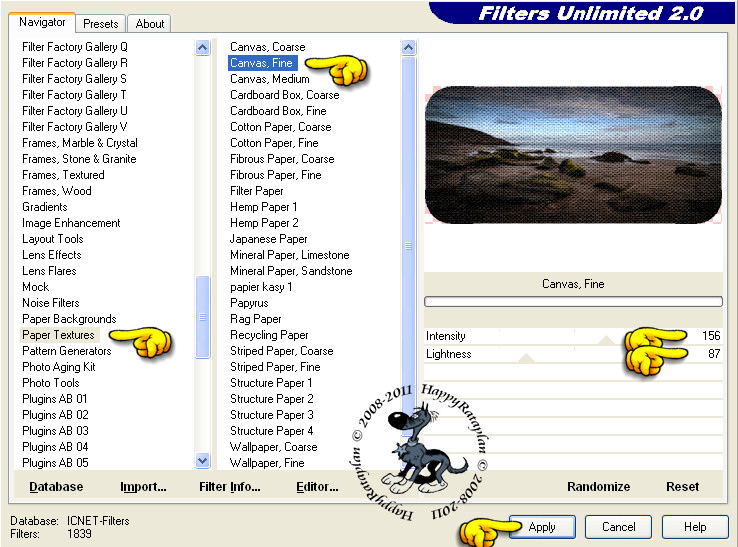
Task: Pick Striped Paper, Coarse filter
Action: (281, 351)
